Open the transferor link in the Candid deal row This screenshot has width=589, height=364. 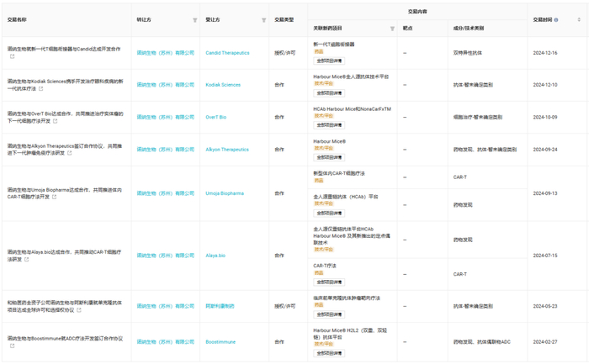[x=165, y=53]
